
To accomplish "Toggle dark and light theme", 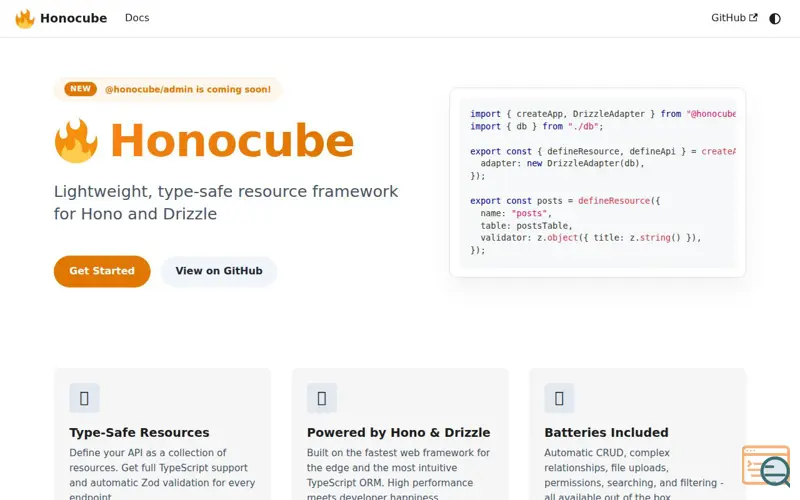I will tap(774, 18).
